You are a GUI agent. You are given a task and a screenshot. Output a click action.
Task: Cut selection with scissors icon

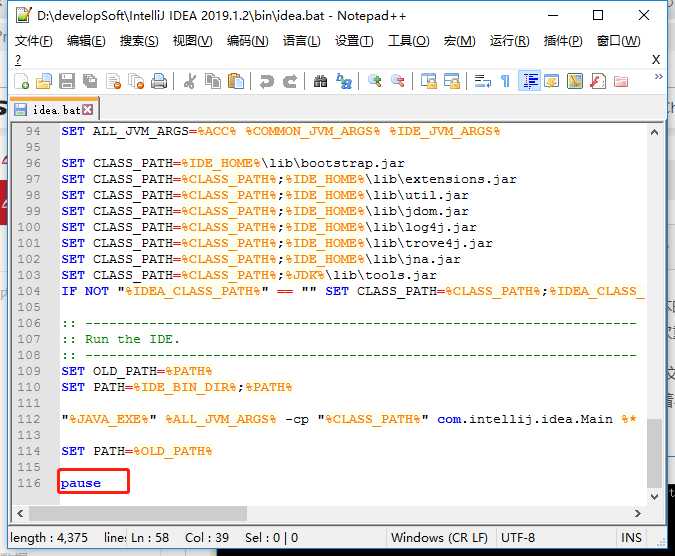click(189, 81)
